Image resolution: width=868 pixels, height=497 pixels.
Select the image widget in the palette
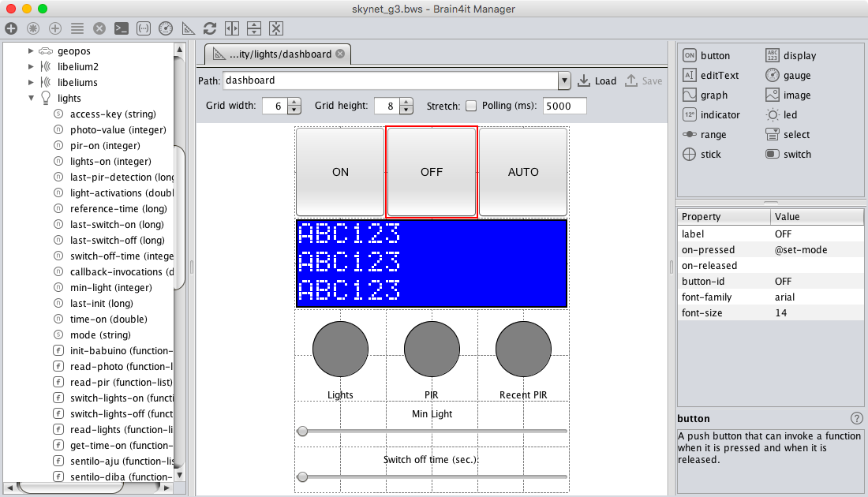click(788, 95)
